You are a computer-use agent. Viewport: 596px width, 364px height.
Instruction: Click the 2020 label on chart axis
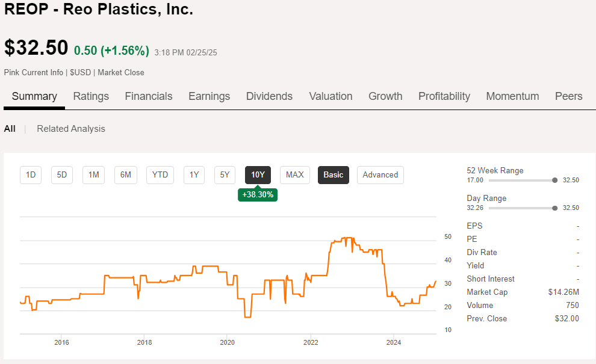coord(228,342)
